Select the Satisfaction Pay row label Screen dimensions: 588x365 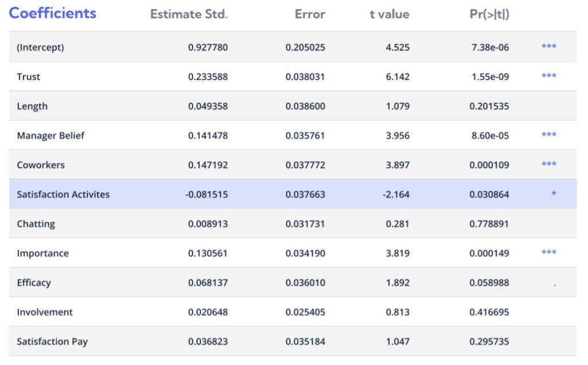[52, 341]
